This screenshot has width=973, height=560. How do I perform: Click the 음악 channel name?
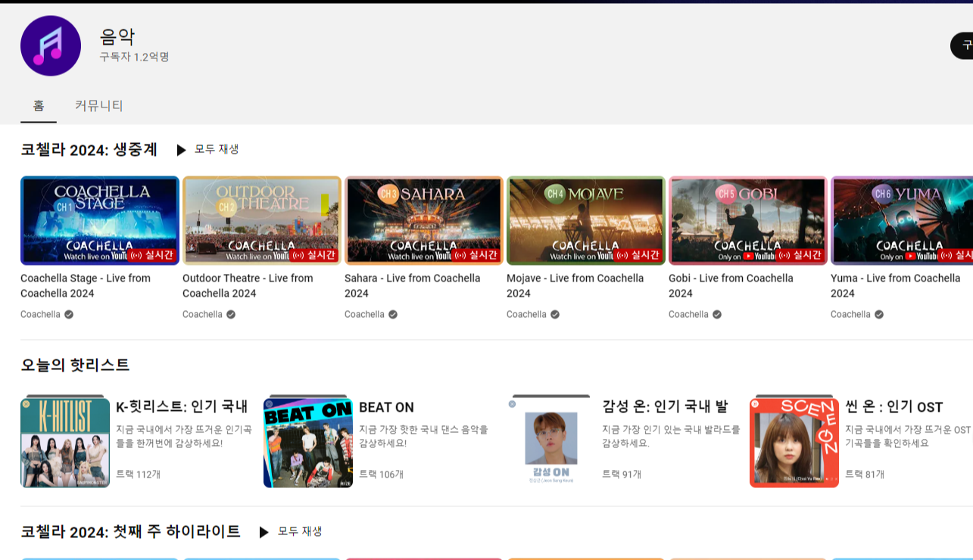pos(117,36)
